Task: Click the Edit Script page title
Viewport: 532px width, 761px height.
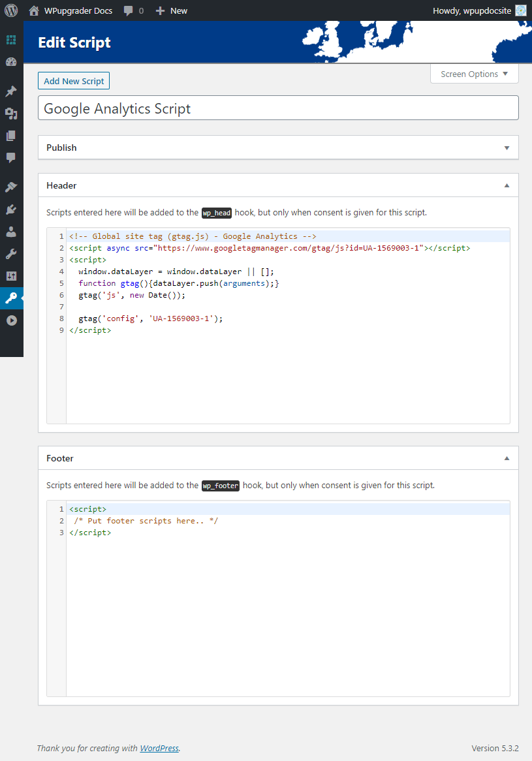Action: click(x=74, y=42)
